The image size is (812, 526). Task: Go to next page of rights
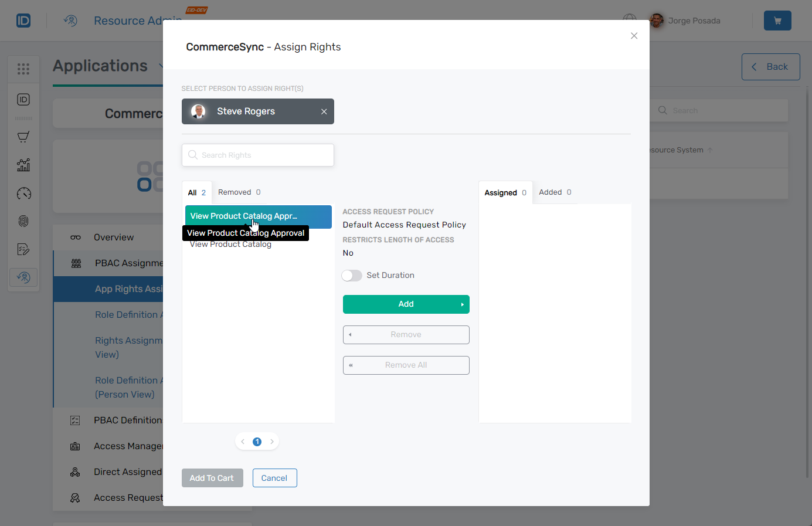point(272,442)
